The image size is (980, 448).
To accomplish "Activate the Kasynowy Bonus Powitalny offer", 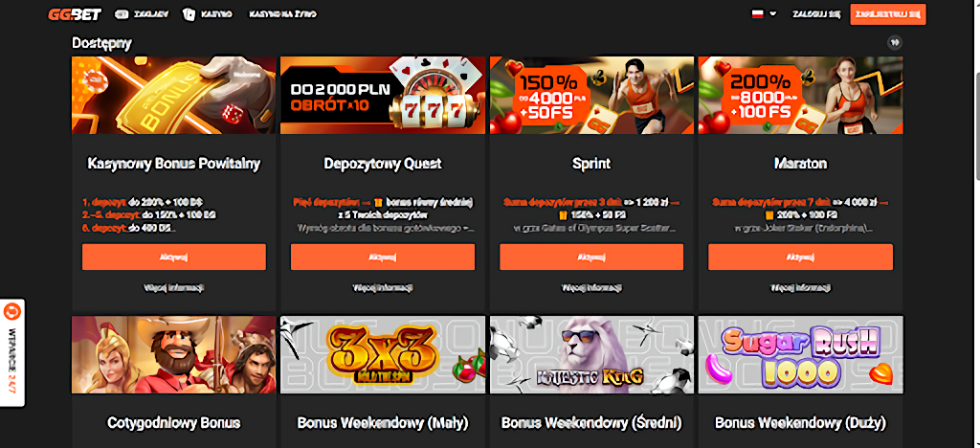I will point(174,257).
